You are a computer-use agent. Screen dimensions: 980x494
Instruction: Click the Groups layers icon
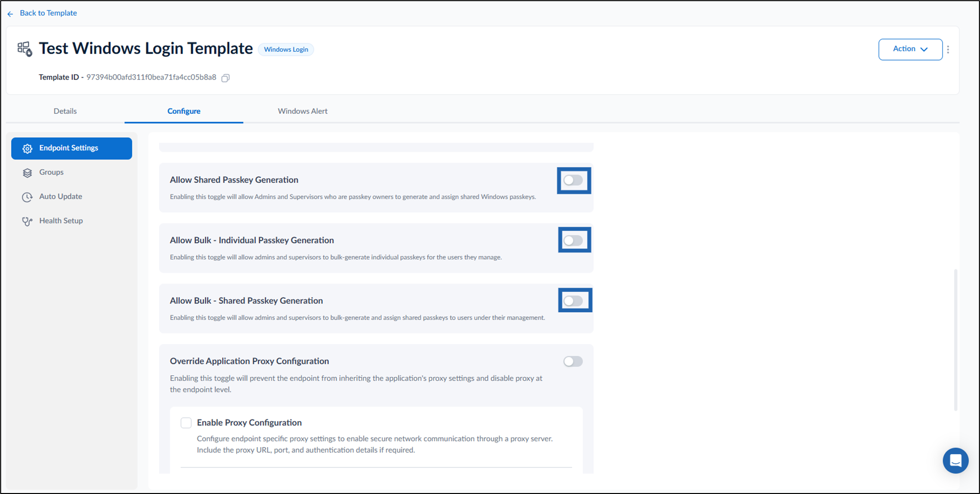pos(27,172)
